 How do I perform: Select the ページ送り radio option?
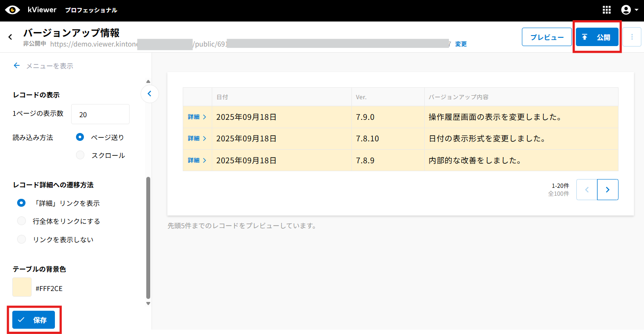[80, 137]
